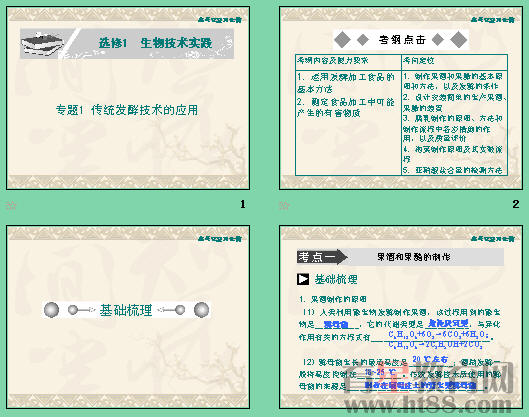This screenshot has height=417, width=529.
Task: Click the star animation icon under slide 1
Action: (x=11, y=205)
